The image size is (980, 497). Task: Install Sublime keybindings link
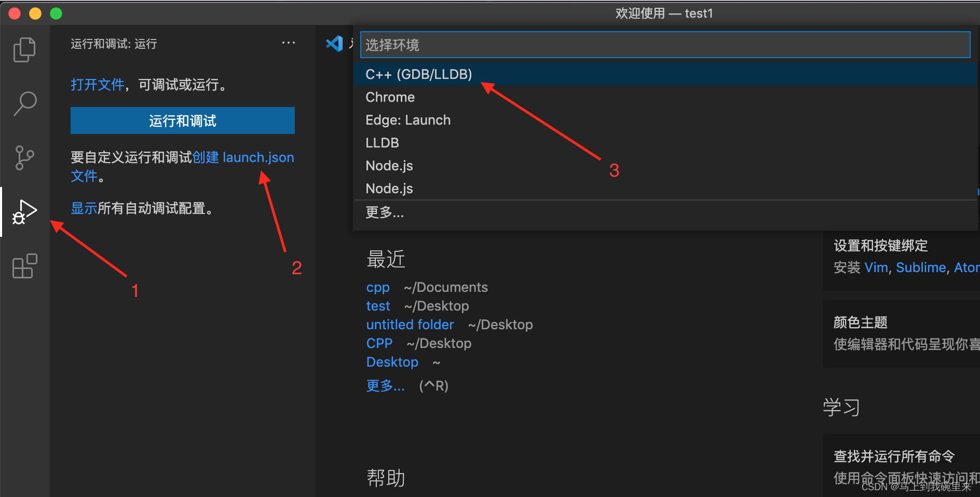coord(921,267)
